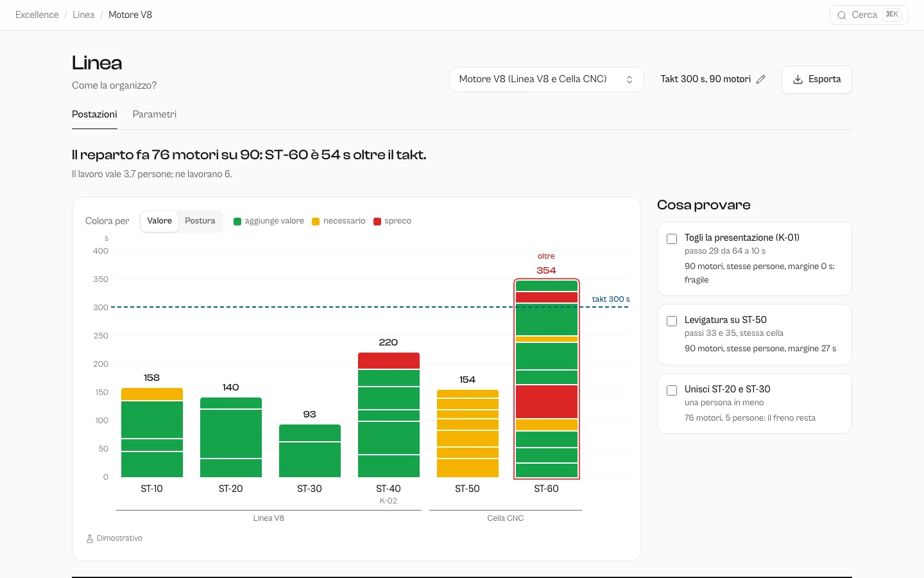Image resolution: width=924 pixels, height=578 pixels.
Task: Click the ST-30 axis label
Action: 310,489
